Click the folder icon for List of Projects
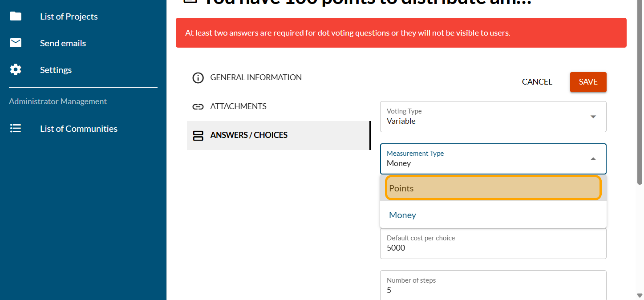Image resolution: width=644 pixels, height=300 pixels. pyautogui.click(x=16, y=16)
